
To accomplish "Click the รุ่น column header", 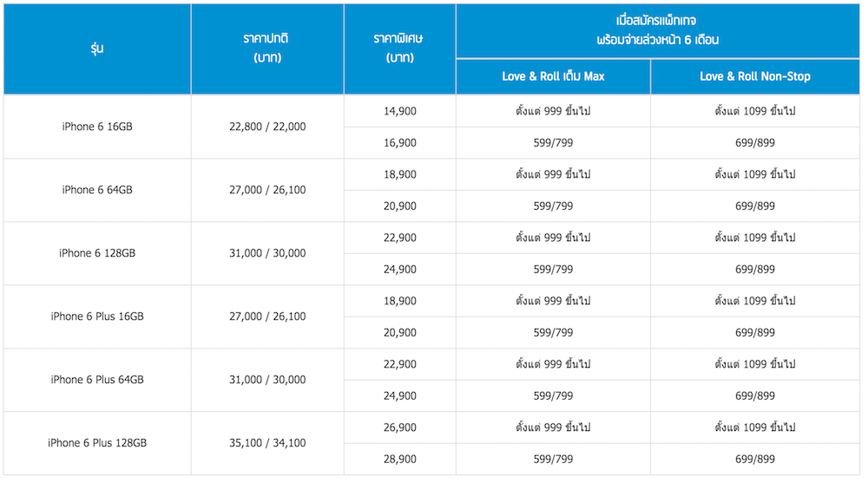I will tap(96, 49).
